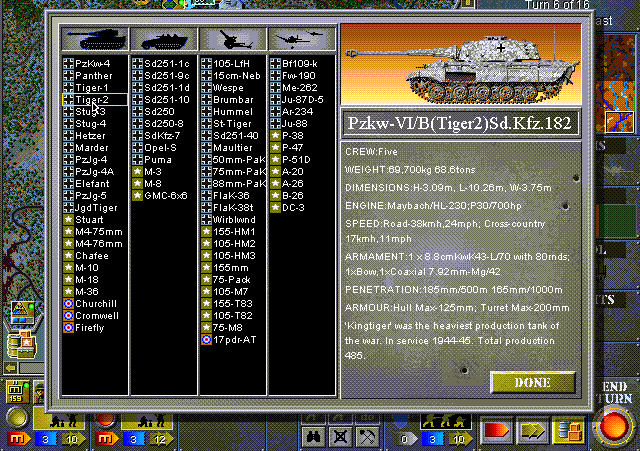This screenshot has width=640, height=451.
Task: Click the halftrack silhouette column header
Action: pyautogui.click(x=163, y=40)
